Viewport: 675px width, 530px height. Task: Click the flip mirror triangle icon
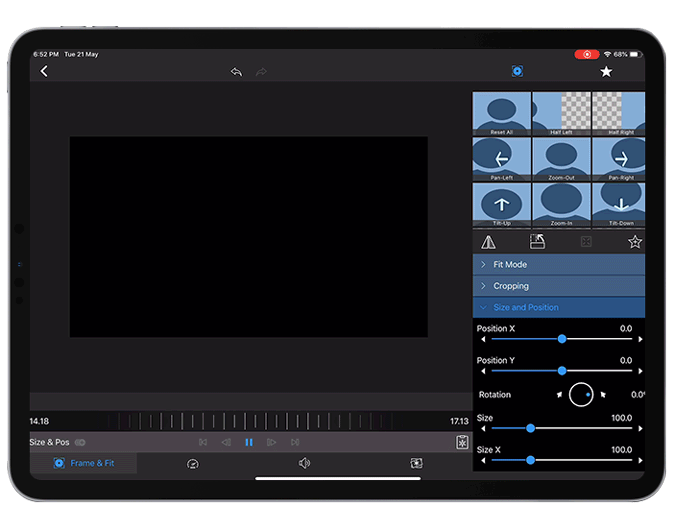click(x=488, y=242)
